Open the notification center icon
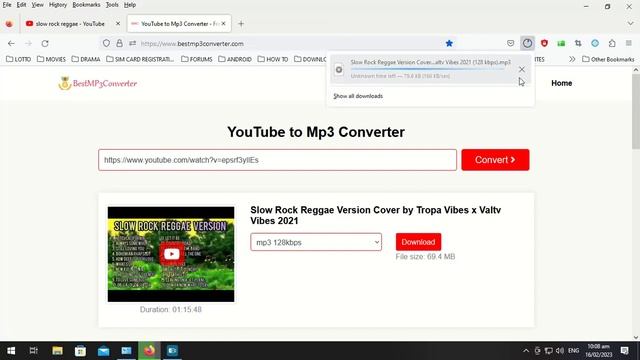Screen dimensions: 640x360 [624, 351]
